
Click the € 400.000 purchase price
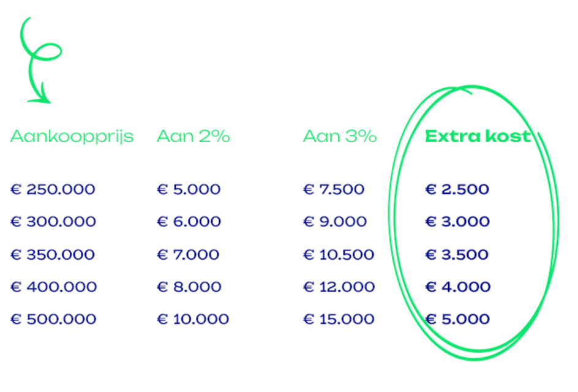point(53,287)
